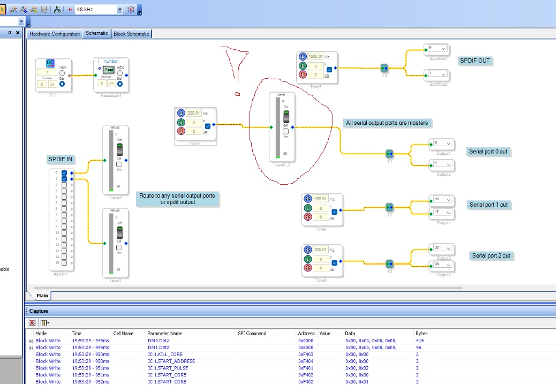
Task: Click the propagate sample rate icon right of 48 kHz
Action: (x=131, y=9)
